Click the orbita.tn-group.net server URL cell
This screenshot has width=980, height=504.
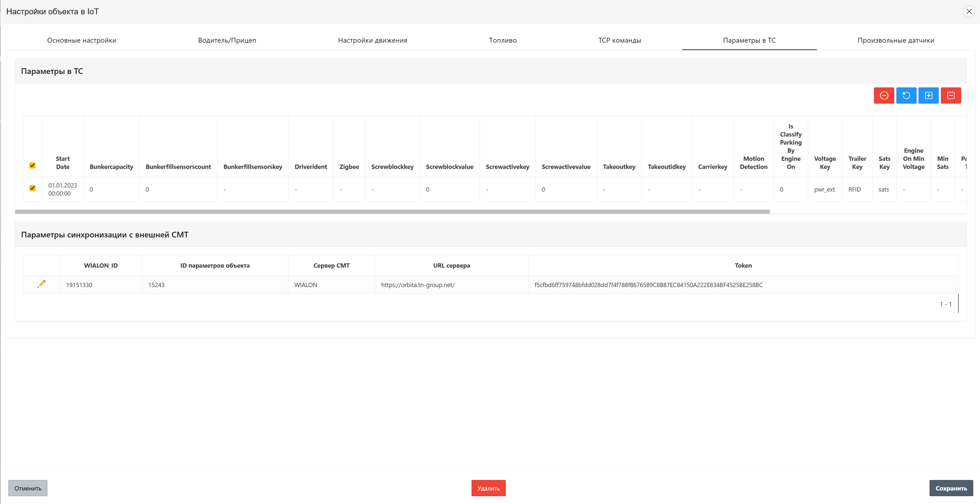418,285
